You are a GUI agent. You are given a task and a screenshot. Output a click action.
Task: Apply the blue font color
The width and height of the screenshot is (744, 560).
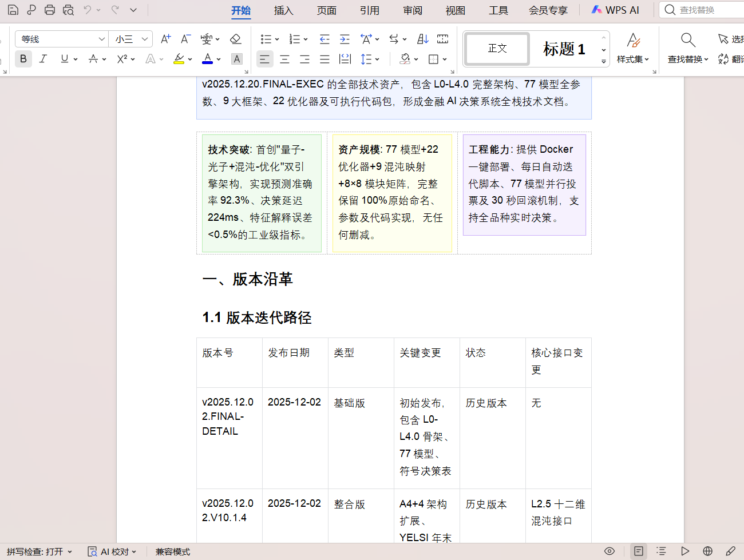tap(207, 59)
